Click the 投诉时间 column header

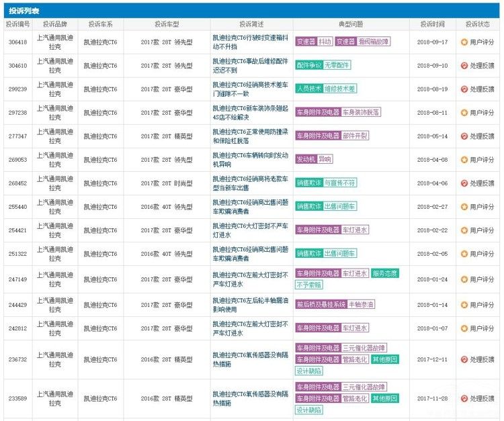432,24
